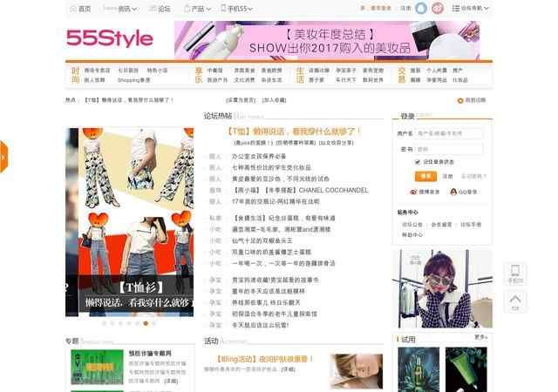
Task: Toggle the remember login checkbox
Action: click(x=418, y=161)
